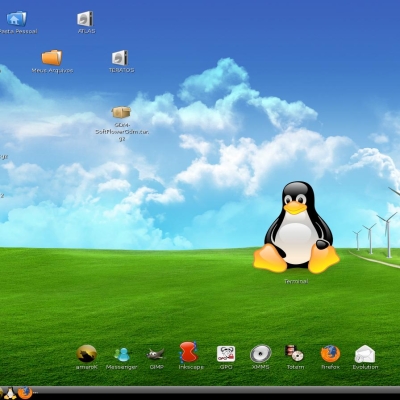This screenshot has width=400, height=400.
Task: Launch the XMMS desktop icon
Action: 261,354
